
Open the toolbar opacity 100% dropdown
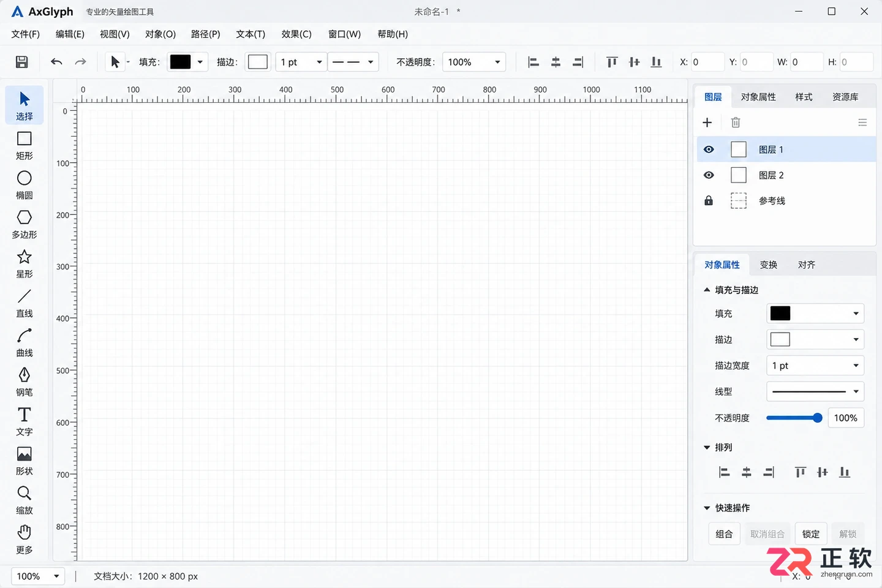click(x=474, y=62)
